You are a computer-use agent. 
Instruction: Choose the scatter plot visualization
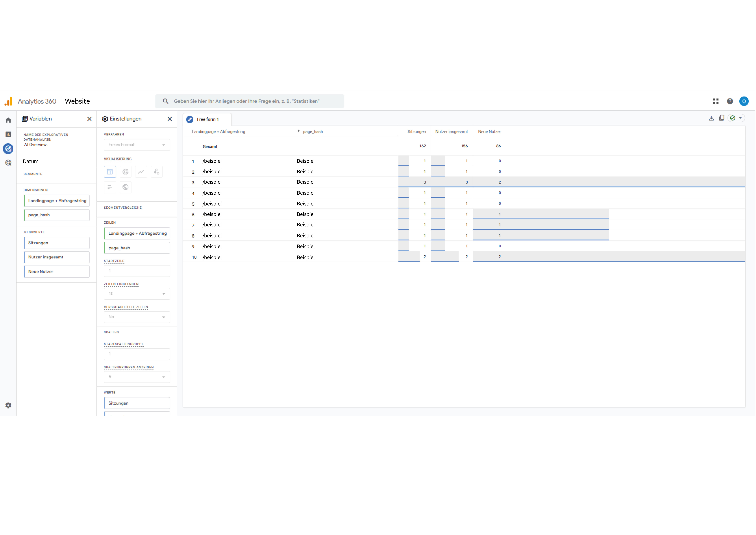[156, 172]
